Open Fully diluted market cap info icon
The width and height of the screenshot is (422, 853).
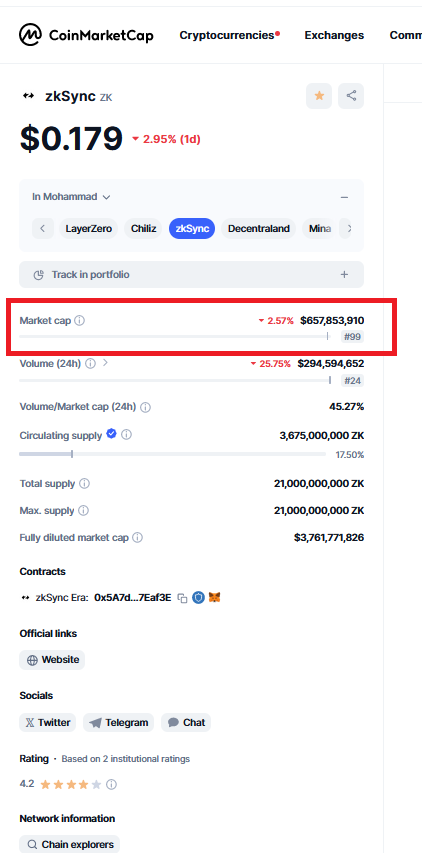[138, 537]
